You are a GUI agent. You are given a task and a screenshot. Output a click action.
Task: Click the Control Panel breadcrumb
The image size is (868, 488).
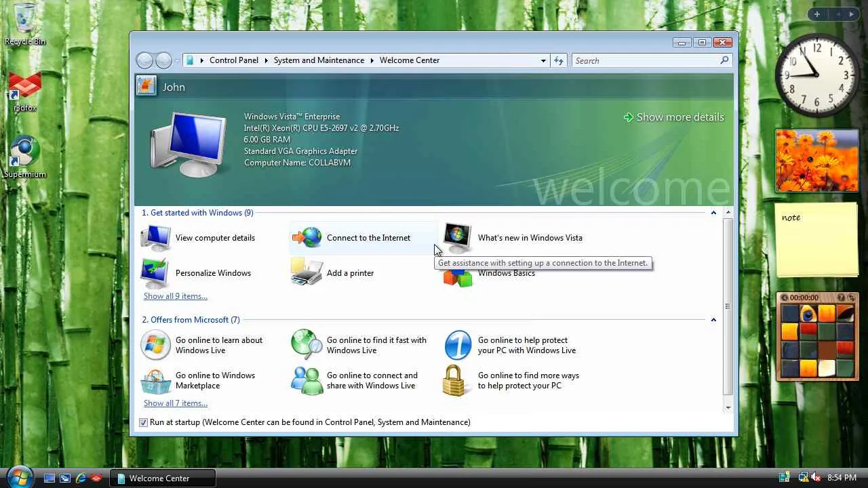coord(234,60)
